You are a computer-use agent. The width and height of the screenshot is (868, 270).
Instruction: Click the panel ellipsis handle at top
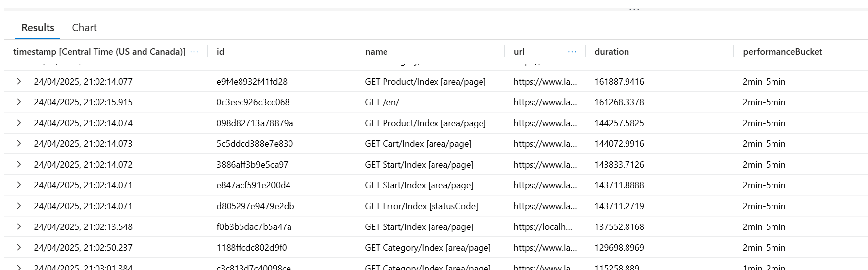coord(634,9)
